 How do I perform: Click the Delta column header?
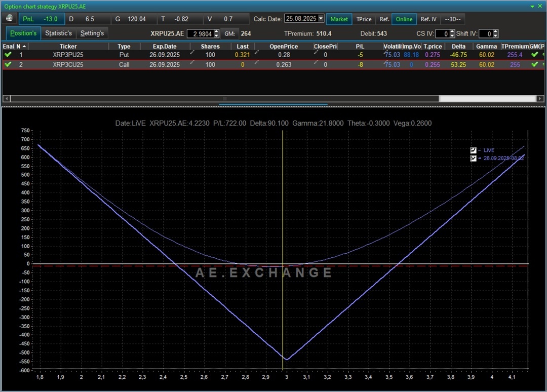pyautogui.click(x=458, y=47)
